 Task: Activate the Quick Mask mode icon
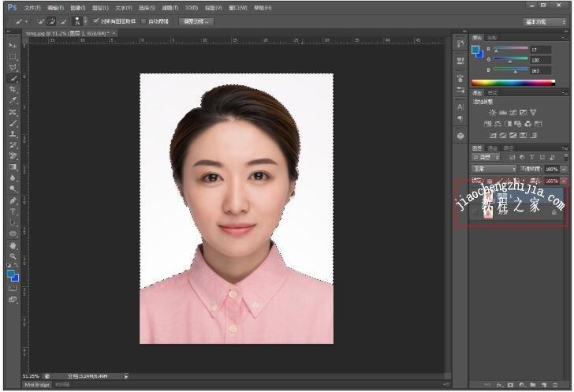click(x=13, y=288)
